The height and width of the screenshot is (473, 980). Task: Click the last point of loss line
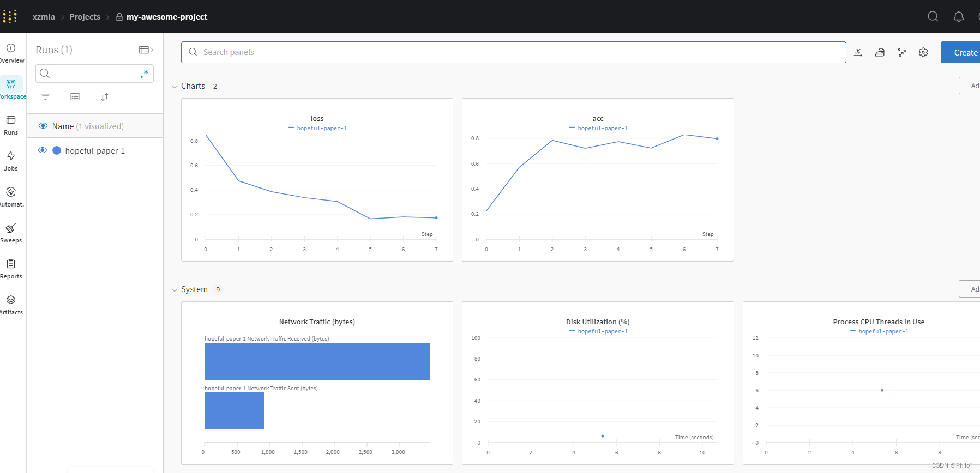point(436,218)
